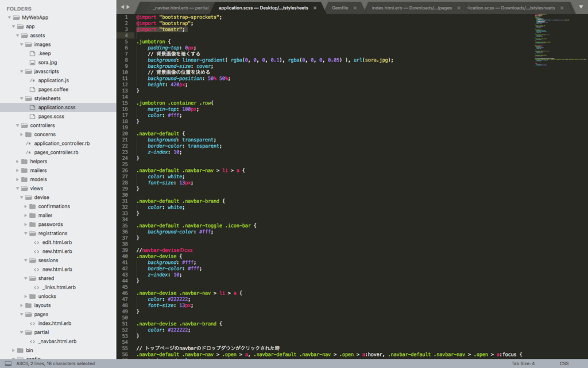The image size is (588, 368).
Task: Collapse the images folder arrow
Action: (22, 44)
